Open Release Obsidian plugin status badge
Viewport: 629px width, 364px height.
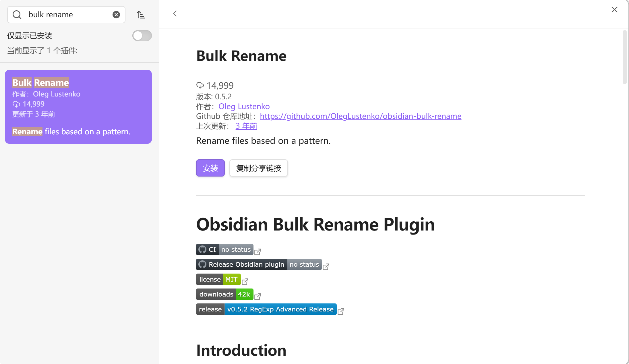coord(258,264)
